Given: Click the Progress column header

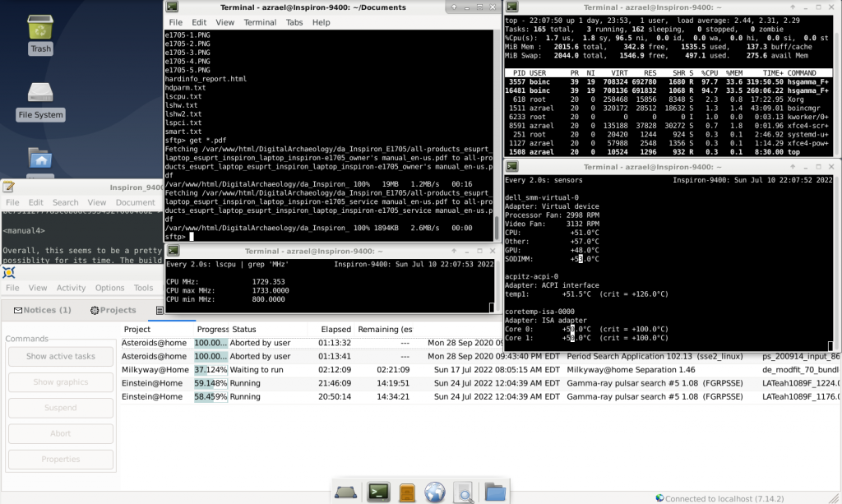Looking at the screenshot, I should [211, 330].
